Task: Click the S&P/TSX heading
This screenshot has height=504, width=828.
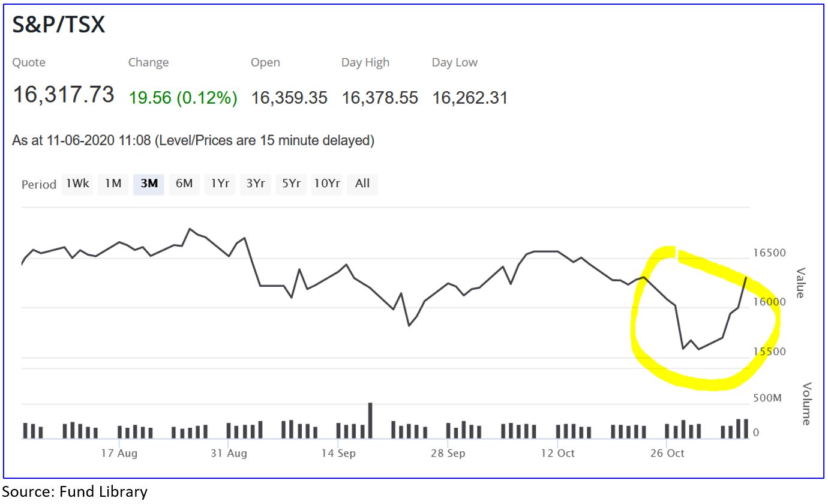Action: [x=59, y=25]
